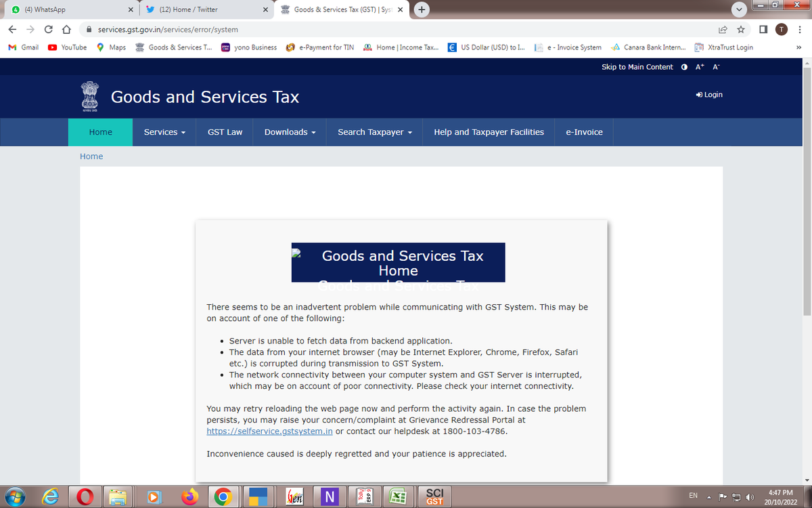
Task: Open the tab search dropdown arrow
Action: pyautogui.click(x=738, y=9)
